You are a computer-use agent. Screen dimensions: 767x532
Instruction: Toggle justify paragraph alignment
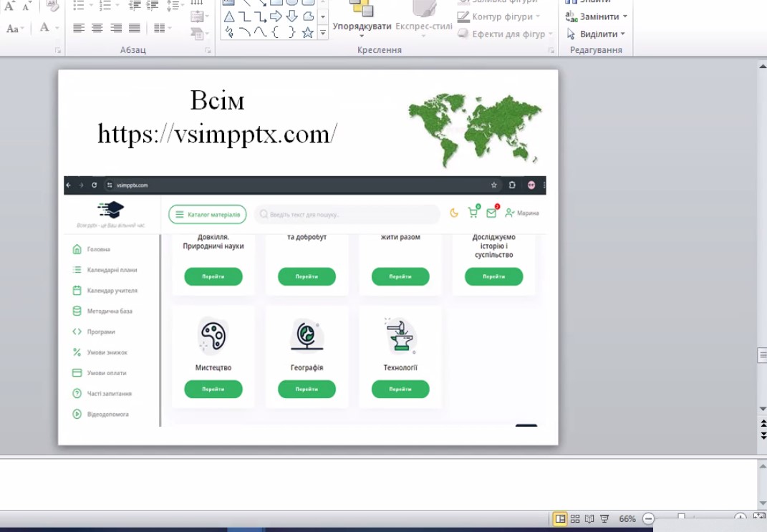click(135, 28)
